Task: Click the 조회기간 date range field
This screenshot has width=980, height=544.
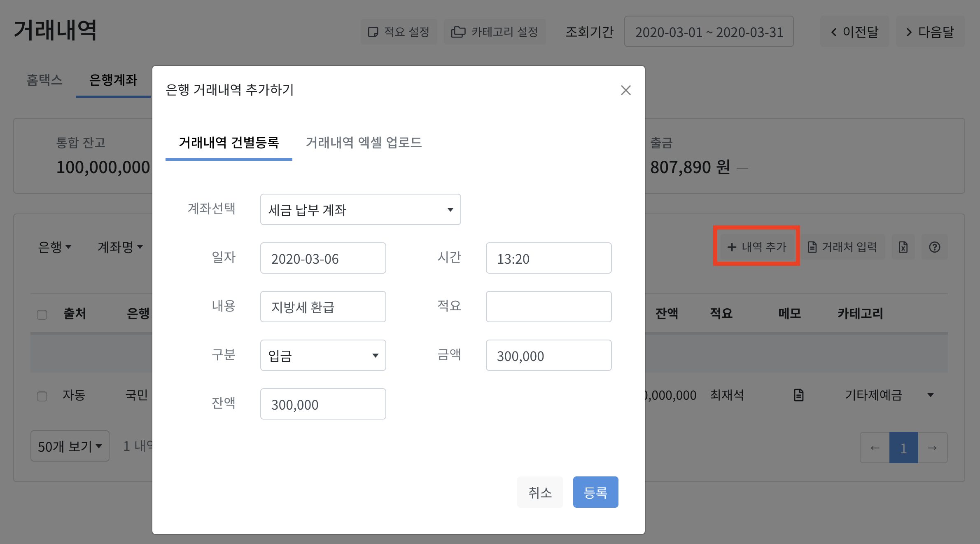Action: 709,32
